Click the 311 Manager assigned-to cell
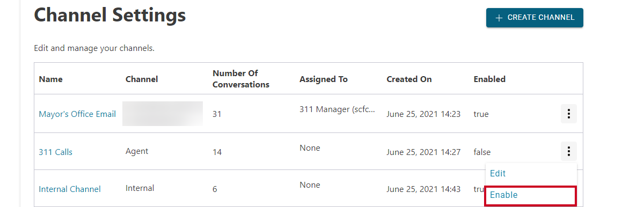644x207 pixels. [337, 109]
